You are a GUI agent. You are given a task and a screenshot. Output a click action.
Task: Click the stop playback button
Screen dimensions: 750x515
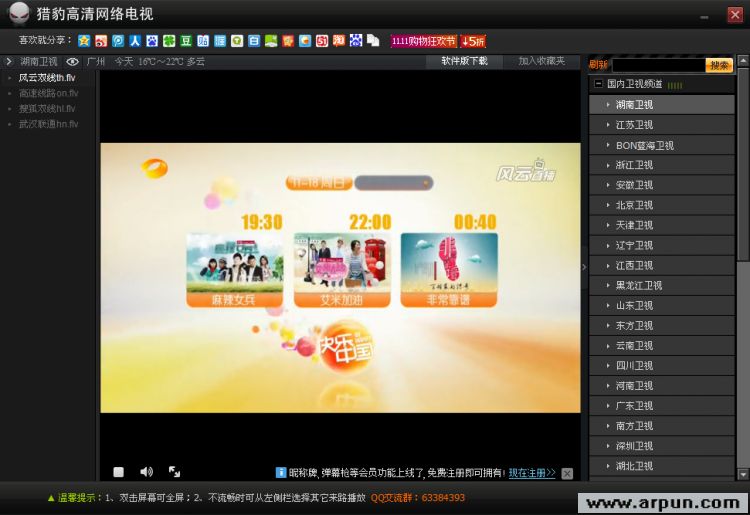pyautogui.click(x=118, y=472)
